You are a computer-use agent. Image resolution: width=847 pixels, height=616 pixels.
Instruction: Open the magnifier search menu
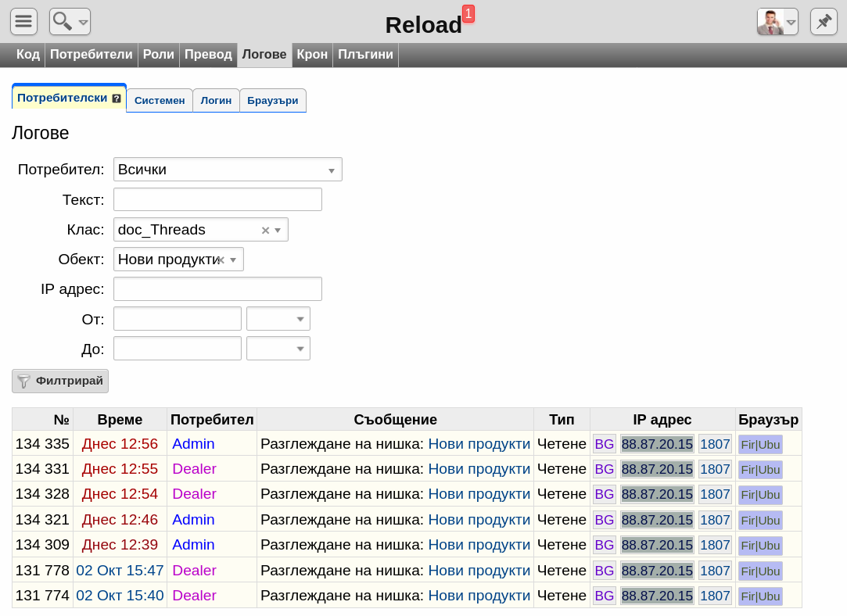[70, 22]
